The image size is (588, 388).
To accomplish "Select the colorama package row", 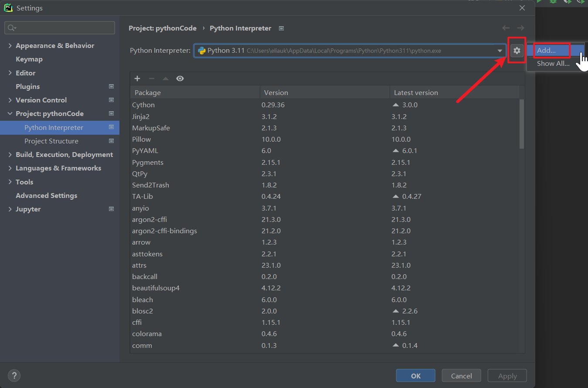I will coord(325,334).
